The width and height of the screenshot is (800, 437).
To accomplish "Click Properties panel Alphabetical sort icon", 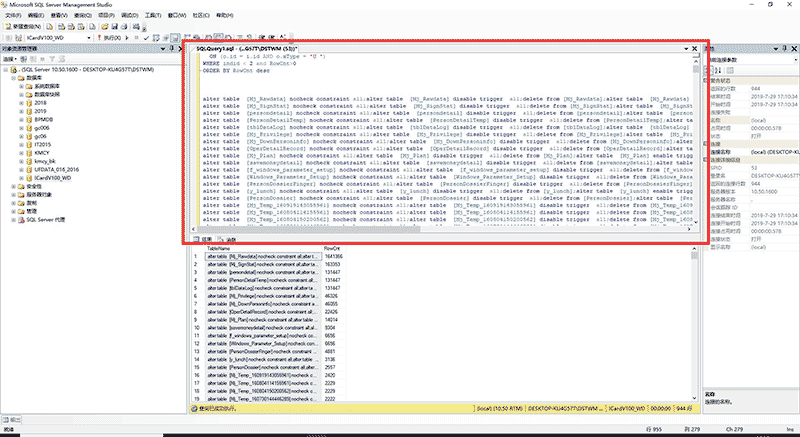I will click(x=718, y=70).
